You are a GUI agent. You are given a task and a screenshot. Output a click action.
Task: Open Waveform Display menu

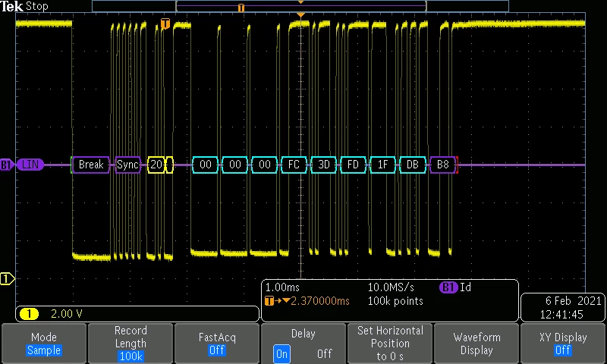[476, 344]
